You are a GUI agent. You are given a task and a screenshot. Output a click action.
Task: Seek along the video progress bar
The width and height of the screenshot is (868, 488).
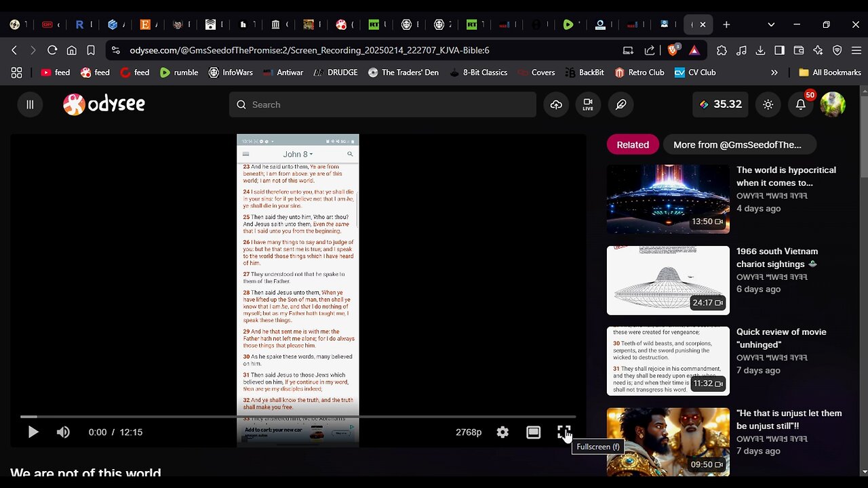point(298,417)
